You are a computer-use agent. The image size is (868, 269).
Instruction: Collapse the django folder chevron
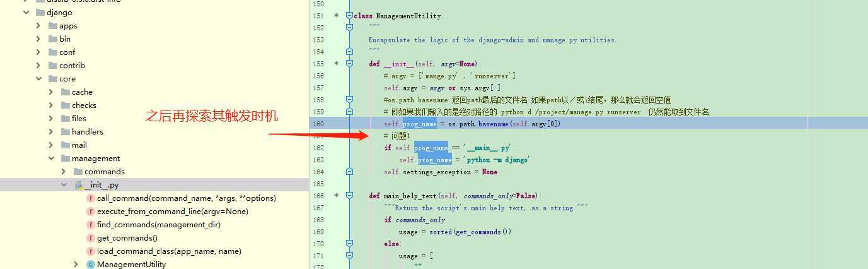(25, 12)
